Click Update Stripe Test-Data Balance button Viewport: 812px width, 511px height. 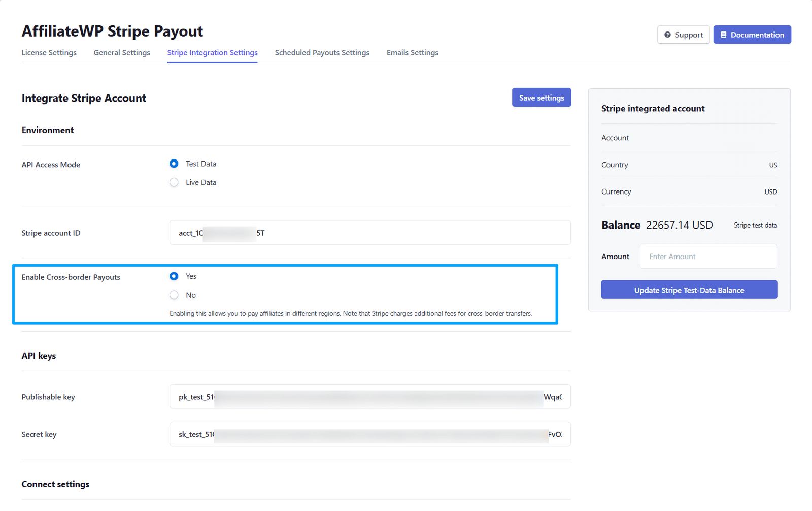pos(689,290)
